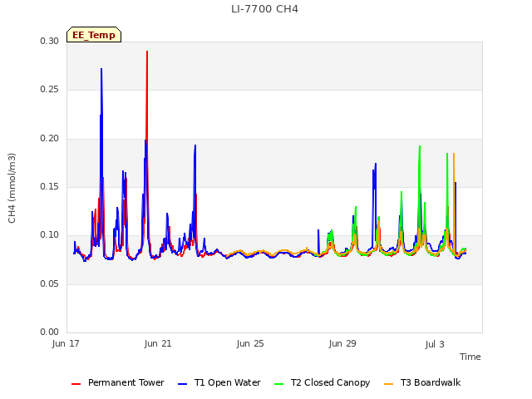Click the Jun 25 x-axis label
This screenshot has width=532, height=399.
pyautogui.click(x=250, y=343)
